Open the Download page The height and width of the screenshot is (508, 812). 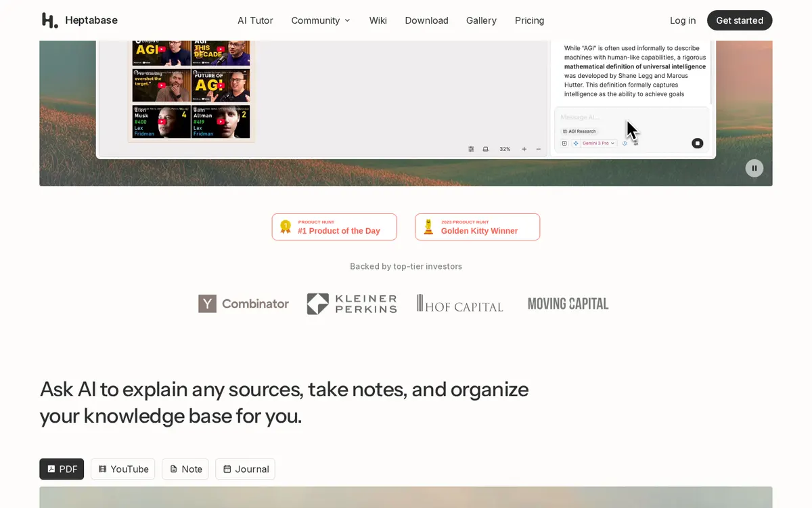pyautogui.click(x=426, y=20)
